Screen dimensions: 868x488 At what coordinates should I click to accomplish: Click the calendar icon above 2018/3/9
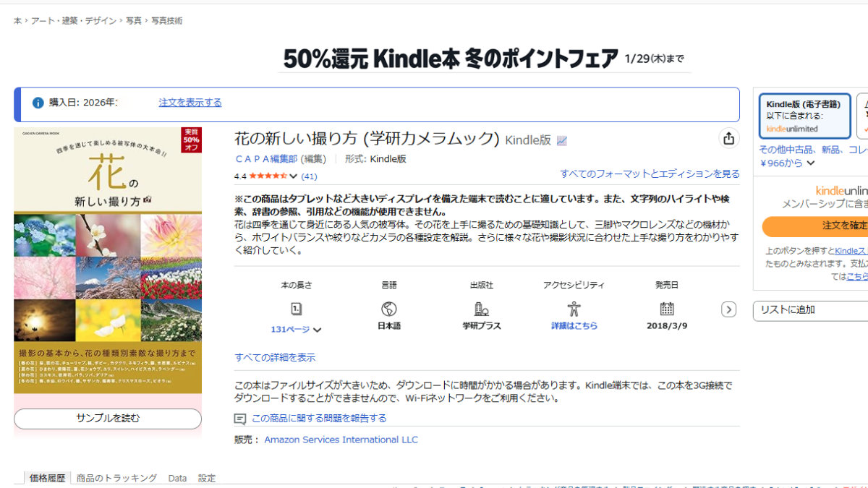tap(667, 309)
